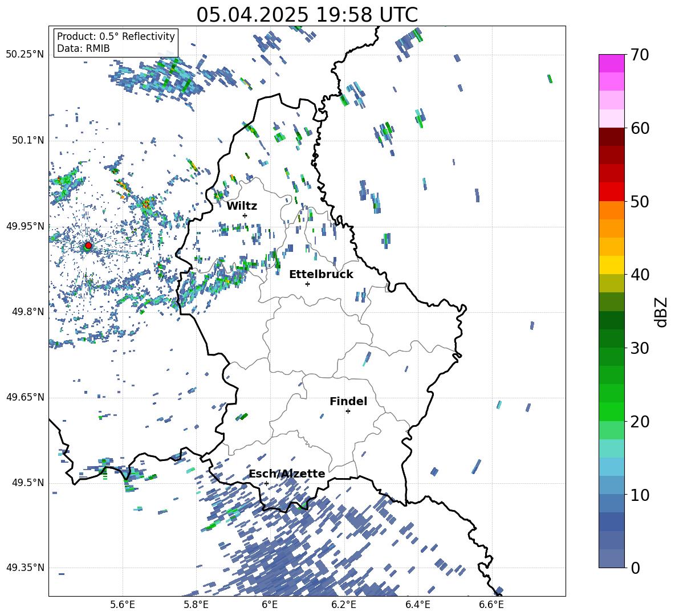
Task: Pick the bright green colorbar segment above 20
Action: point(611,411)
